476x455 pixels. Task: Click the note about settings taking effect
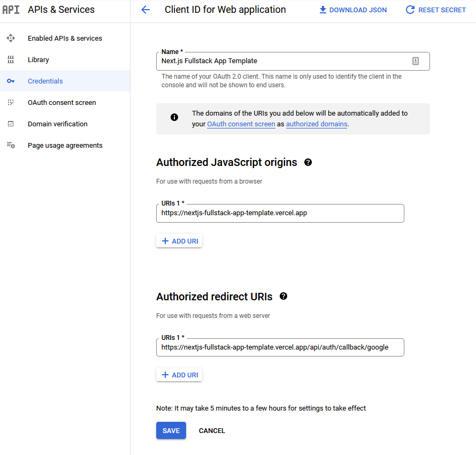click(x=261, y=408)
